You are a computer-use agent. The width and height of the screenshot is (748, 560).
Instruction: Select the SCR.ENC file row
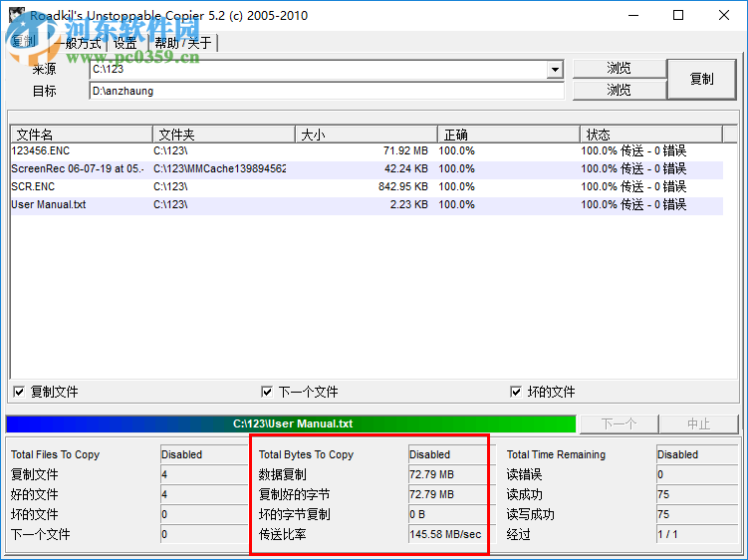pyautogui.click(x=367, y=186)
